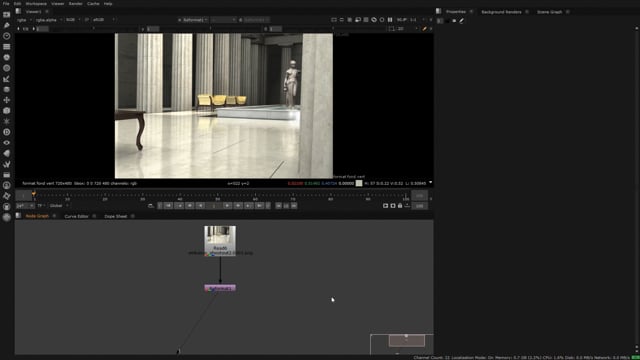Switch to the Scene Graph tab
640x360 pixels.
(x=549, y=12)
